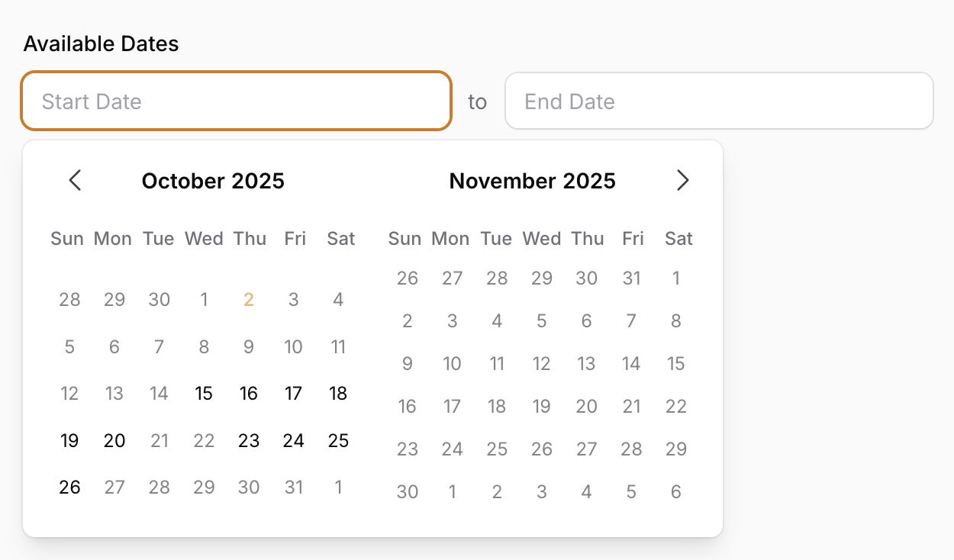Click the Available Dates label

pyautogui.click(x=101, y=43)
